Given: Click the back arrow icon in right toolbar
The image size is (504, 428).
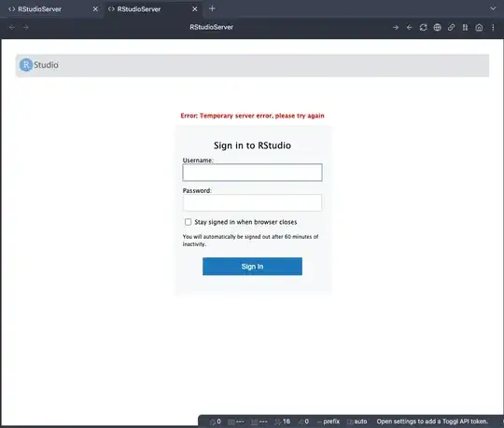Looking at the screenshot, I should [x=409, y=28].
